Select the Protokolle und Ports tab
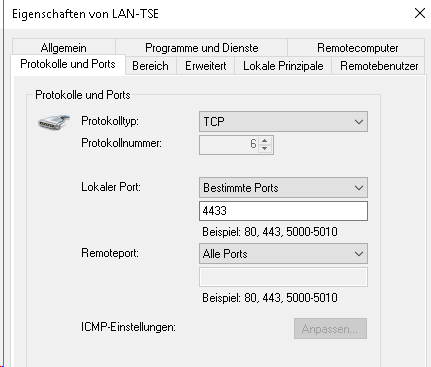 [x=68, y=64]
